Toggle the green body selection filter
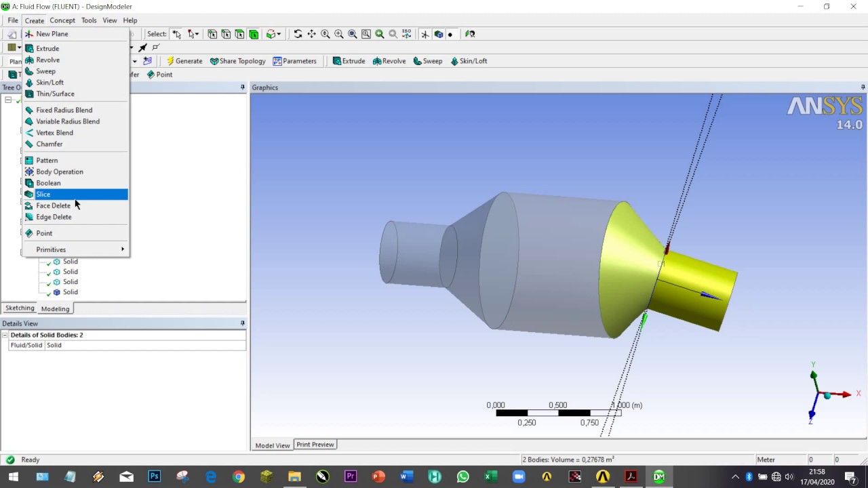 (x=254, y=34)
